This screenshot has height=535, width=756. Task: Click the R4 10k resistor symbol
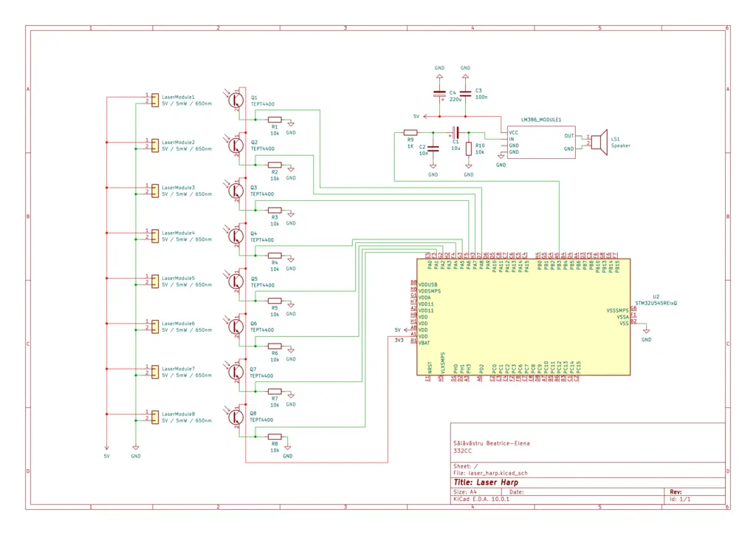click(275, 256)
